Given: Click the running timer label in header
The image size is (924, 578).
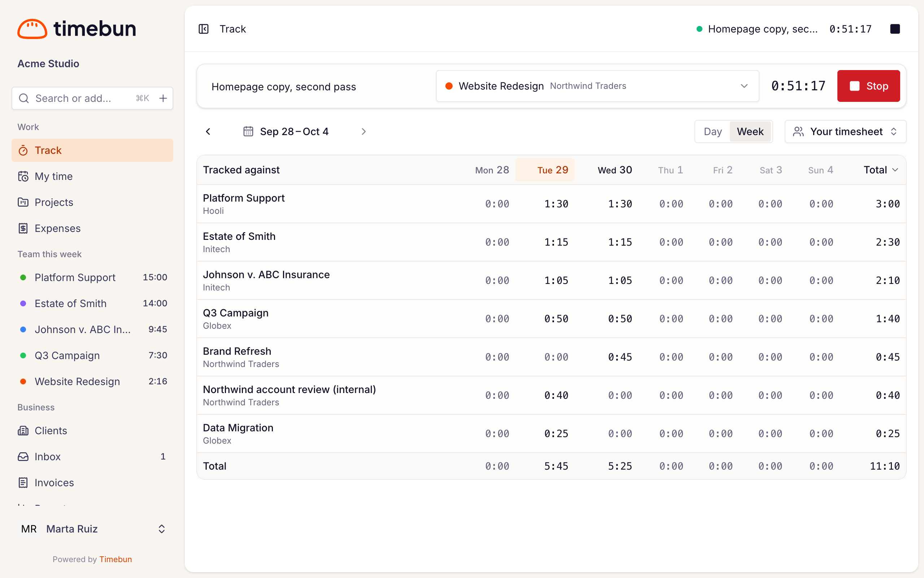Looking at the screenshot, I should click(763, 29).
